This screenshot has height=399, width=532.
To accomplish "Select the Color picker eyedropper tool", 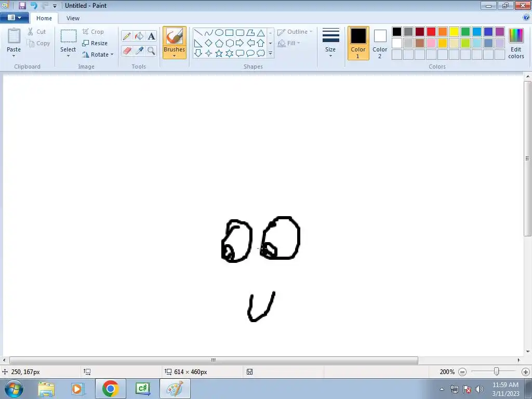I will click(139, 50).
